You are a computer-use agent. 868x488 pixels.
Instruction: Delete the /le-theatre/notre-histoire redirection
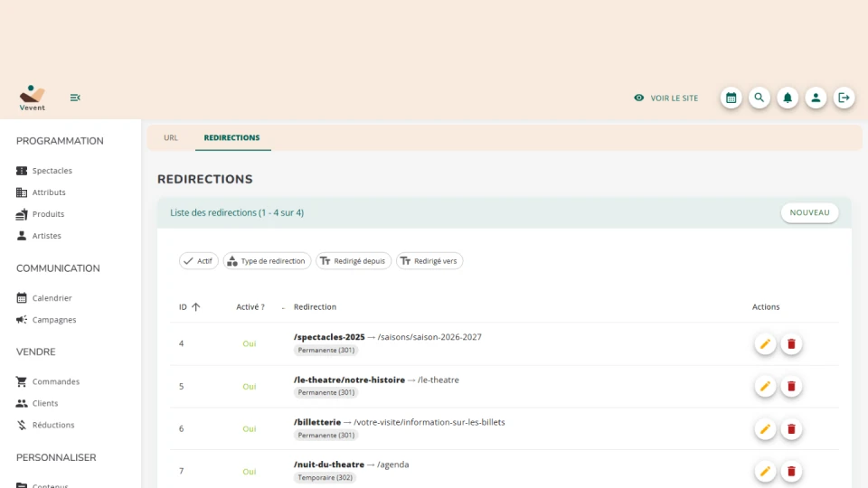coord(792,387)
